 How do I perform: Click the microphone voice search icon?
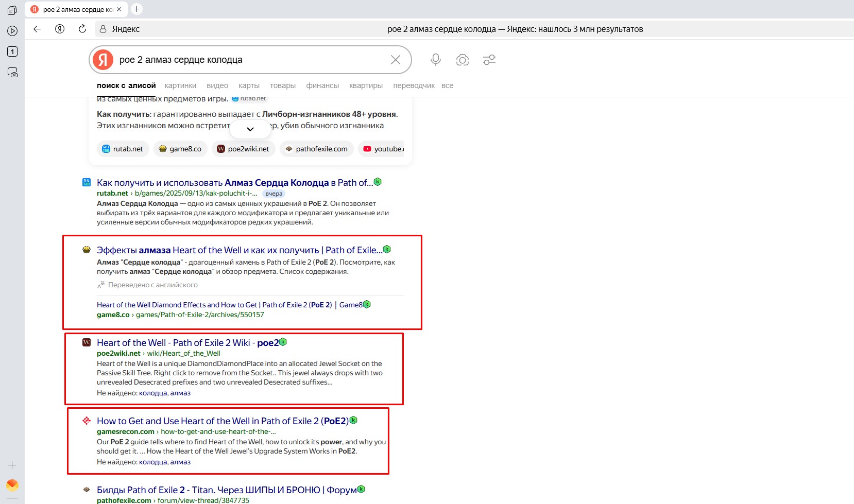tap(435, 60)
